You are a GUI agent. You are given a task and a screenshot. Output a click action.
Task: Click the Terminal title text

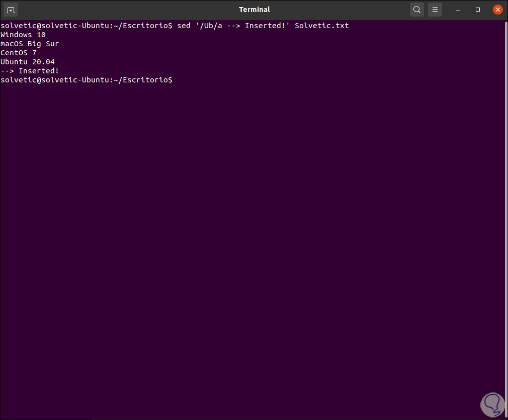(x=255, y=10)
